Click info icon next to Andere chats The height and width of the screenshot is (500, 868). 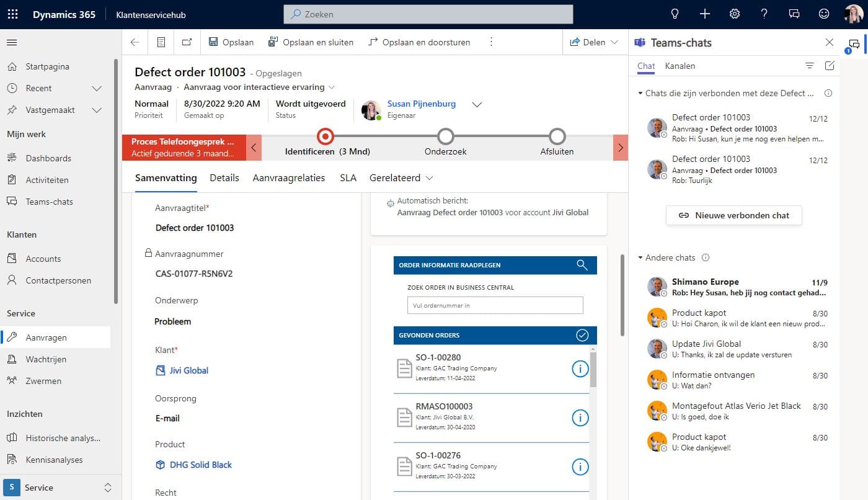tap(705, 257)
